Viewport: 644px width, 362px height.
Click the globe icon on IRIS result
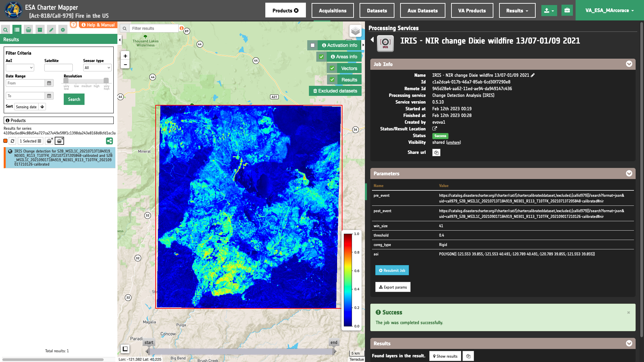(10, 152)
